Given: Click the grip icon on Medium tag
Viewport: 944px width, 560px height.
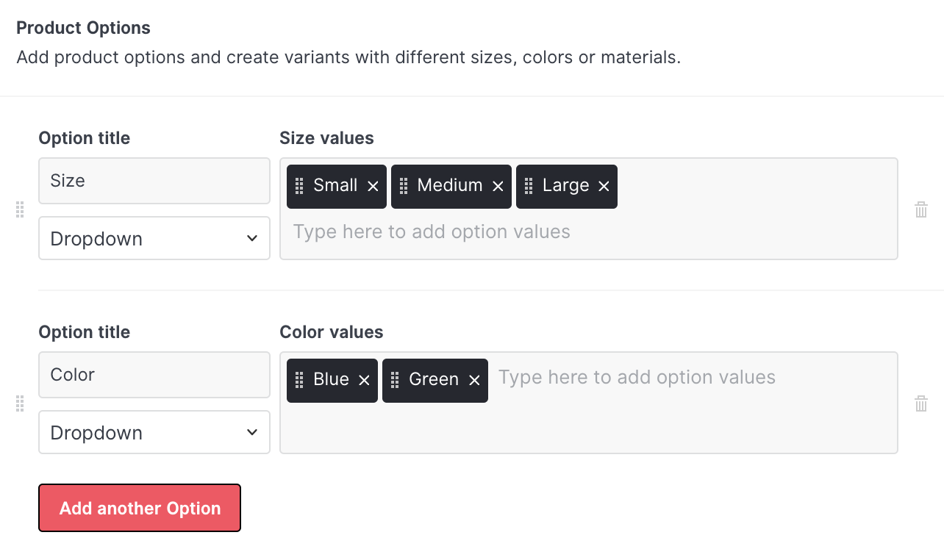Looking at the screenshot, I should [404, 186].
